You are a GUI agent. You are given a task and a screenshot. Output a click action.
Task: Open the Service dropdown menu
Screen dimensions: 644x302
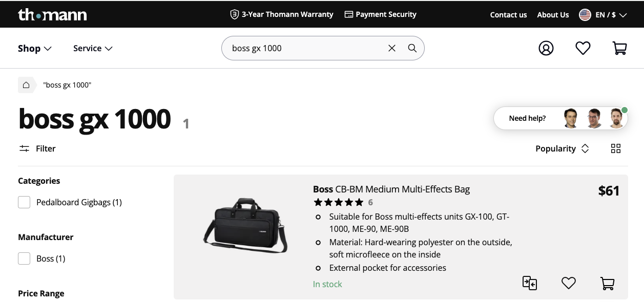93,48
